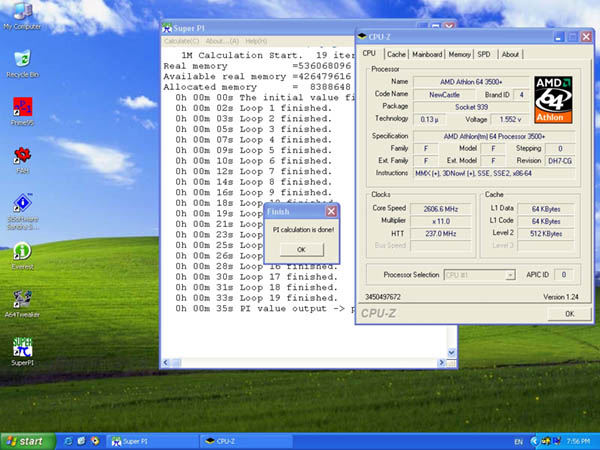Click the Core Speed value field
600x450 pixels.
(441, 209)
